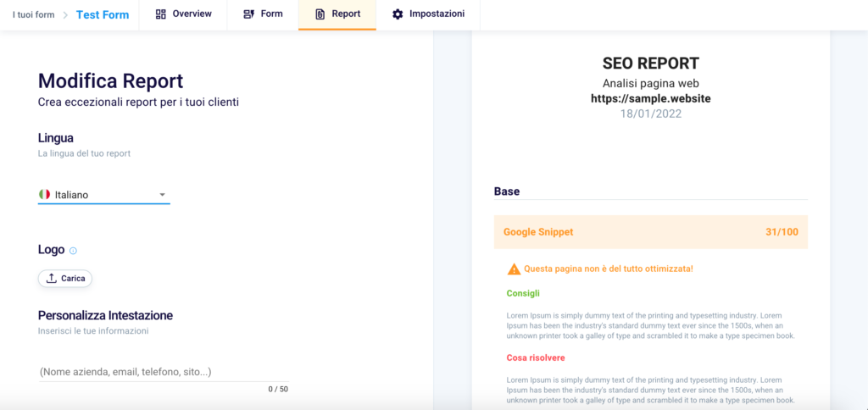
Task: Click the info icon next to Logo
Action: click(x=73, y=251)
